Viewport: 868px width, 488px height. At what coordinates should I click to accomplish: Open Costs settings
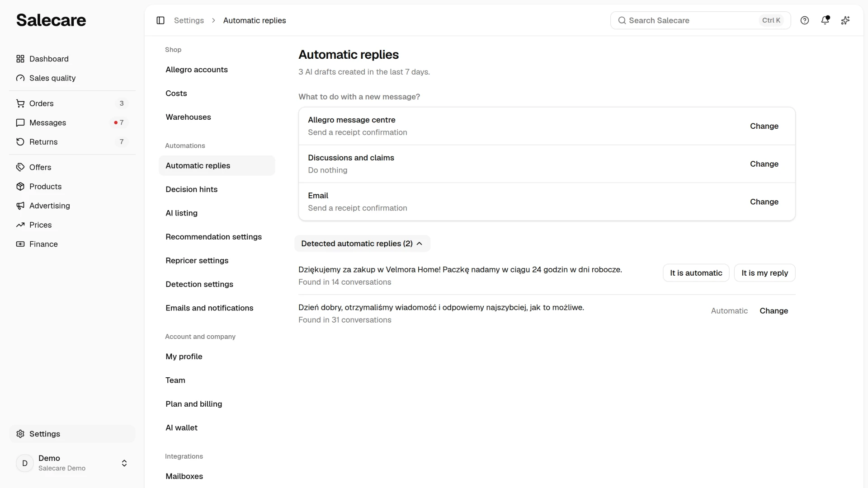[x=217, y=94]
